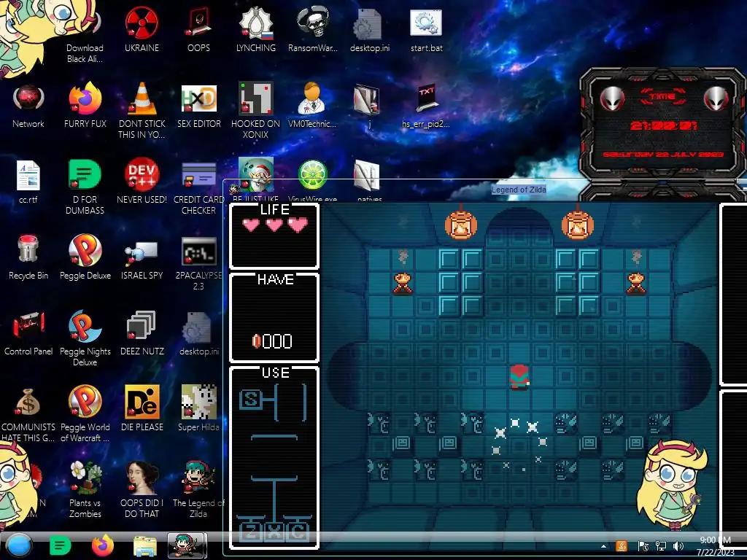Select Legend of Zilda taskbar button

(187, 545)
